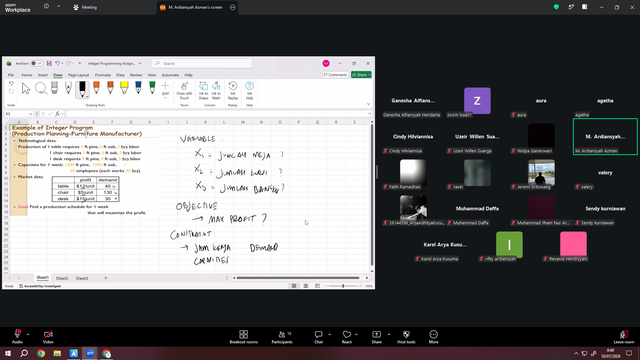Open the Formulas tab

103,75
